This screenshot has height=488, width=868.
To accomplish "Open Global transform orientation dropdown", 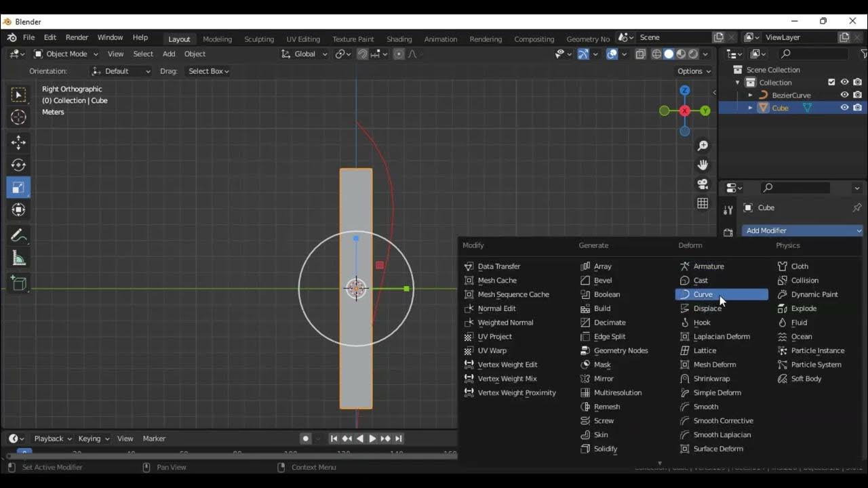I will point(304,54).
